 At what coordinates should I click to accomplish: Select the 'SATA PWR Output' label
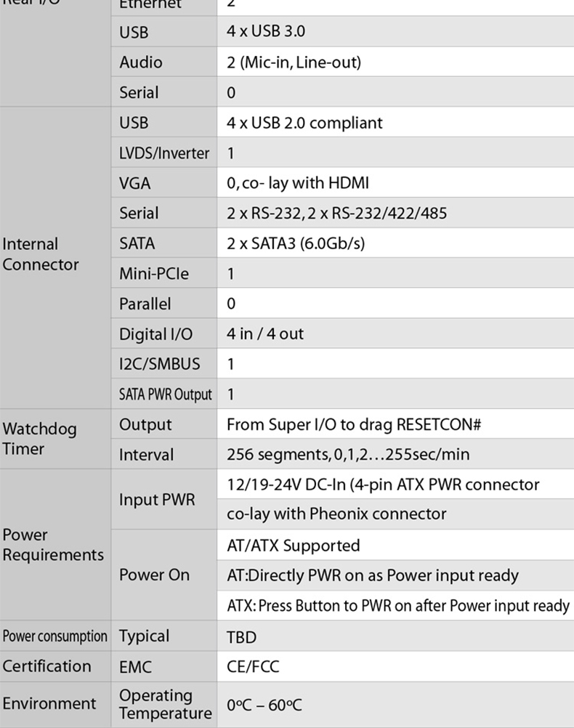click(166, 395)
